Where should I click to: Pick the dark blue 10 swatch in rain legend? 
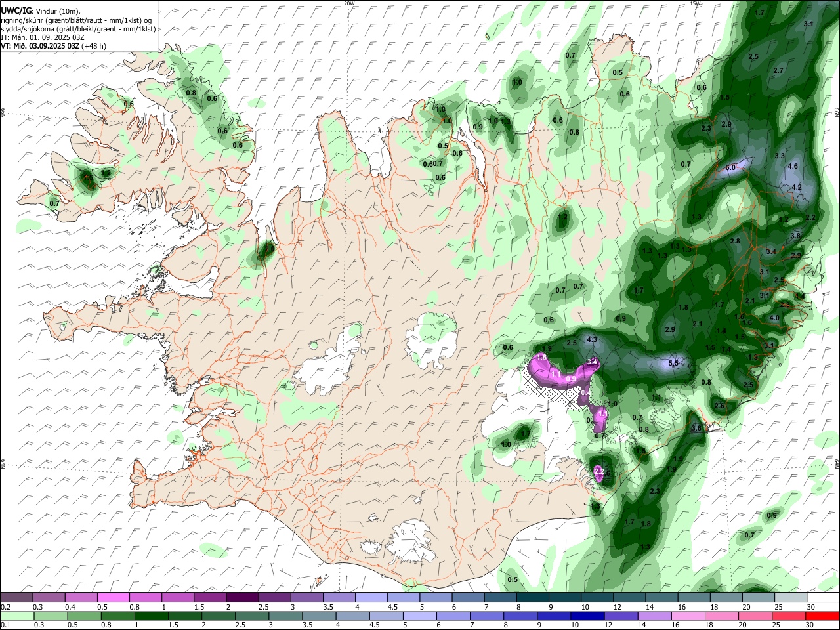(x=586, y=616)
